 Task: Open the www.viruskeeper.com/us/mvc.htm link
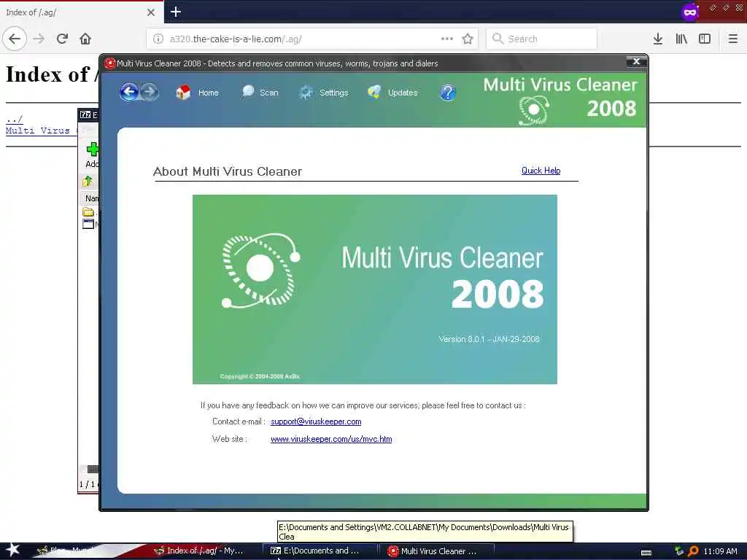[x=331, y=439]
